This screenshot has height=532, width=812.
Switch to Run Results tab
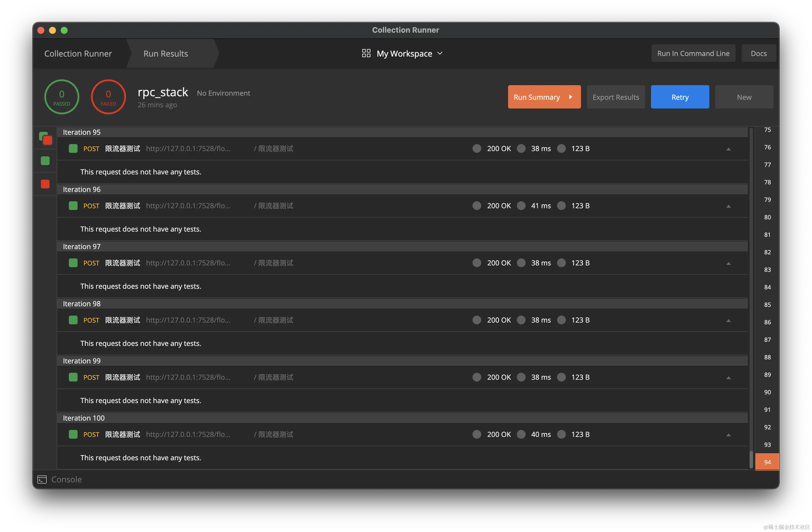[166, 54]
